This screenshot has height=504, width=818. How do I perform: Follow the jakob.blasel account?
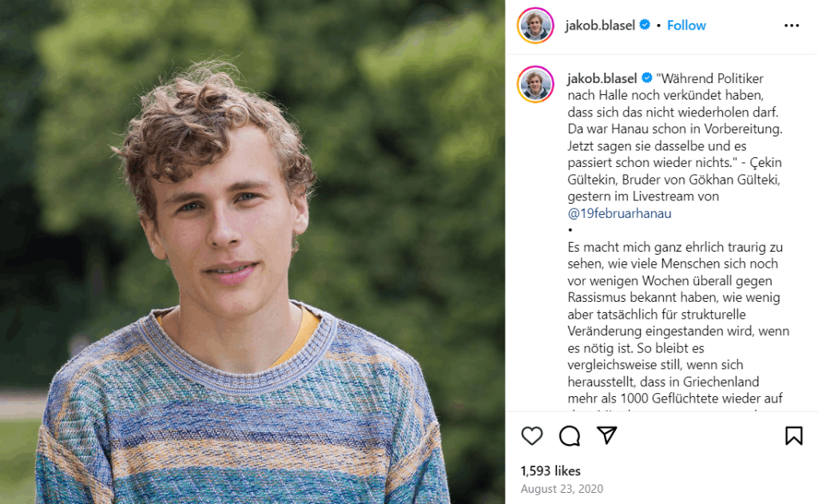tap(686, 26)
